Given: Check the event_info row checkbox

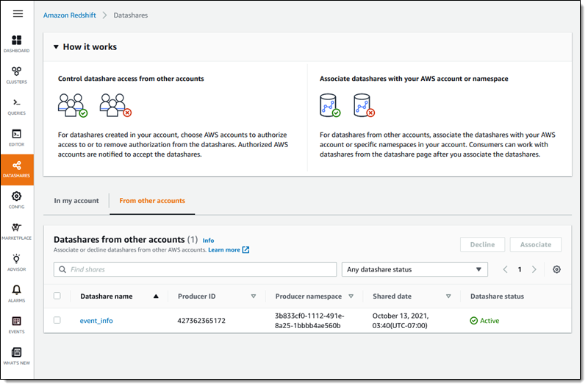Looking at the screenshot, I should (57, 320).
